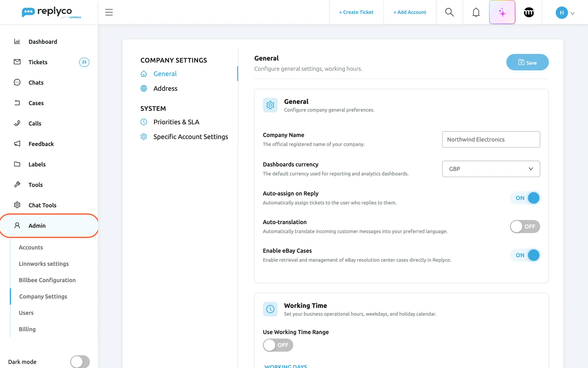Click the Tickets envelope icon
The width and height of the screenshot is (588, 368).
click(17, 62)
